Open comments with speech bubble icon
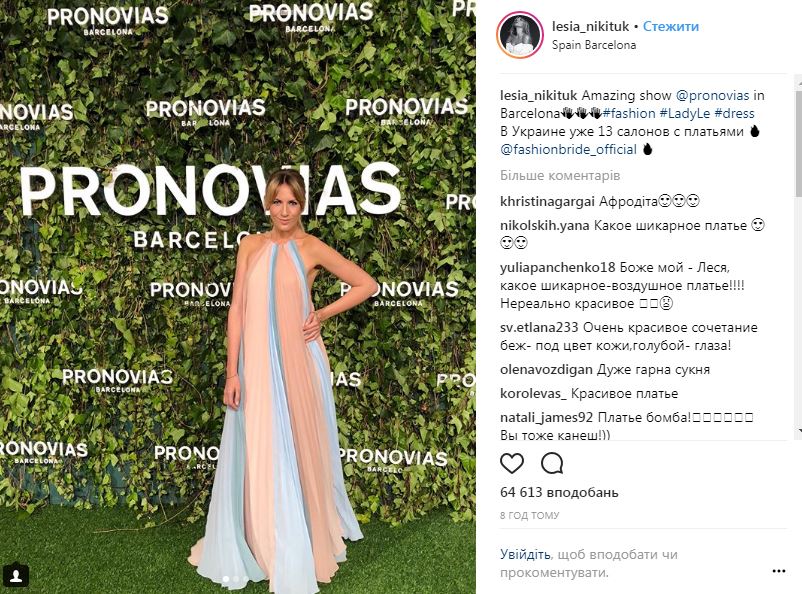 552,463
